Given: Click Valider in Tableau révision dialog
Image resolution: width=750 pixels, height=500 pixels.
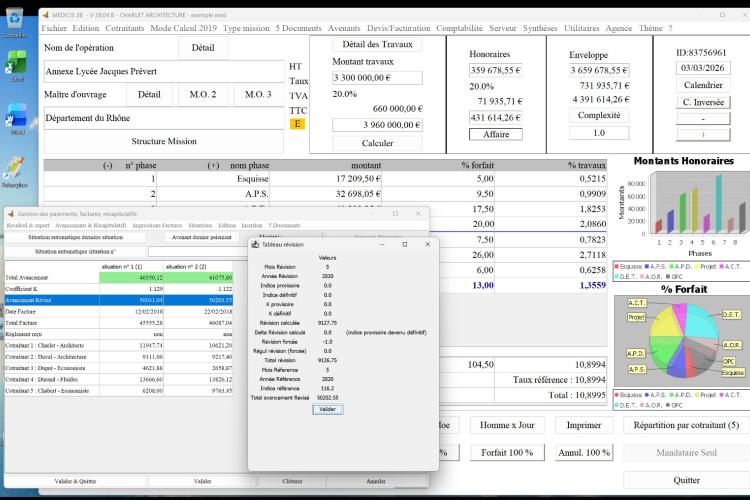Looking at the screenshot, I should [x=328, y=410].
